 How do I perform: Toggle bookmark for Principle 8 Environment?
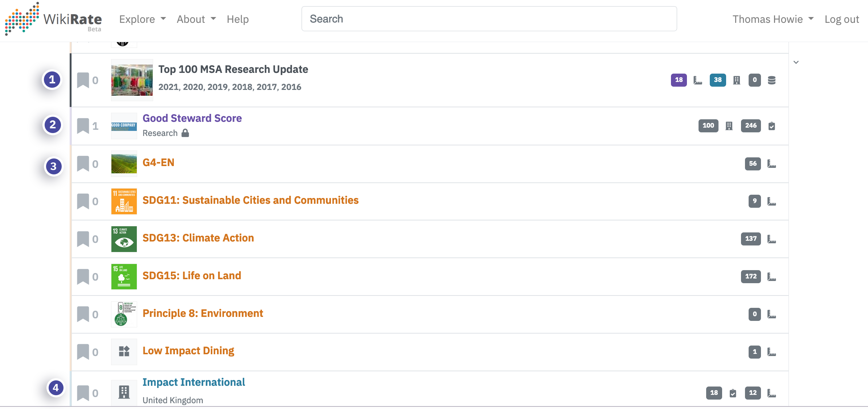(83, 314)
